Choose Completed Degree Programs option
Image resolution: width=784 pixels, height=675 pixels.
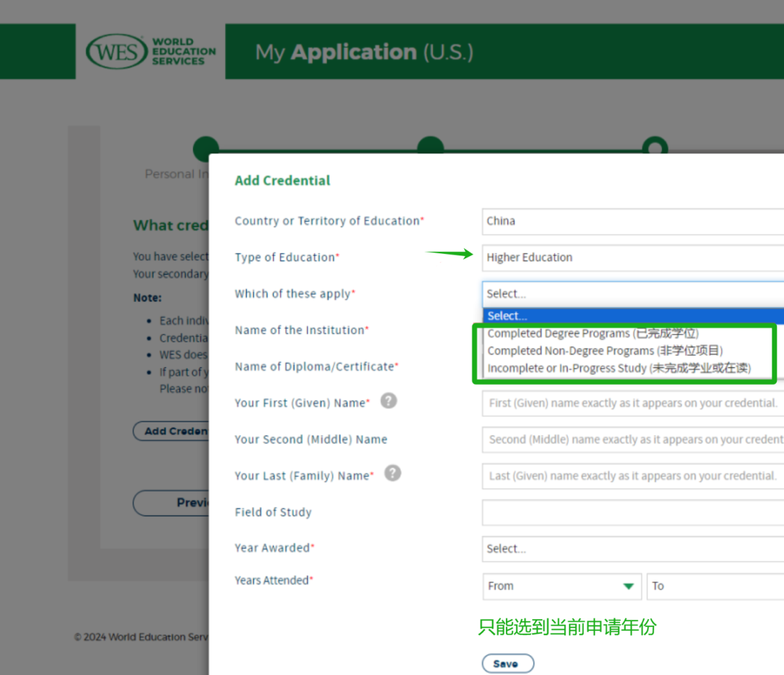(x=592, y=334)
